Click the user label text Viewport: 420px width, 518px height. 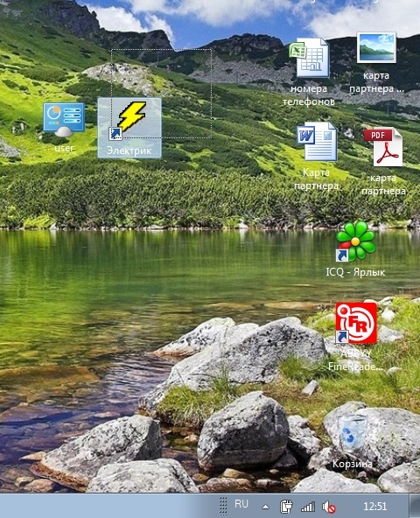tap(64, 148)
